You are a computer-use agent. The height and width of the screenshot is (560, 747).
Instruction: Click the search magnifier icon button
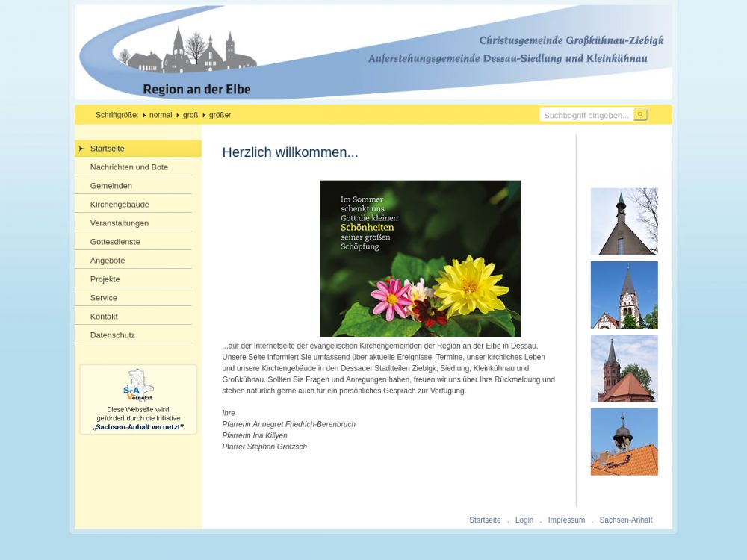[640, 114]
